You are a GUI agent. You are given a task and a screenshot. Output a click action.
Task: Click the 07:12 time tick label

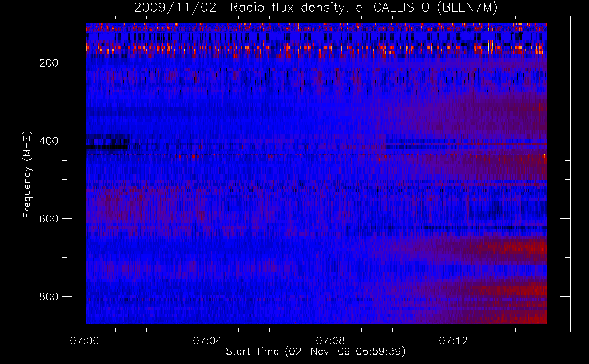(454, 341)
